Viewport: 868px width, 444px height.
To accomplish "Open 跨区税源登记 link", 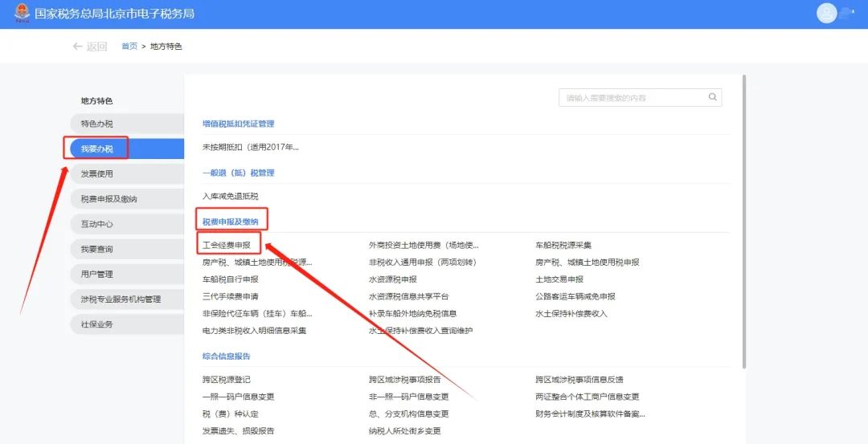I will click(227, 380).
